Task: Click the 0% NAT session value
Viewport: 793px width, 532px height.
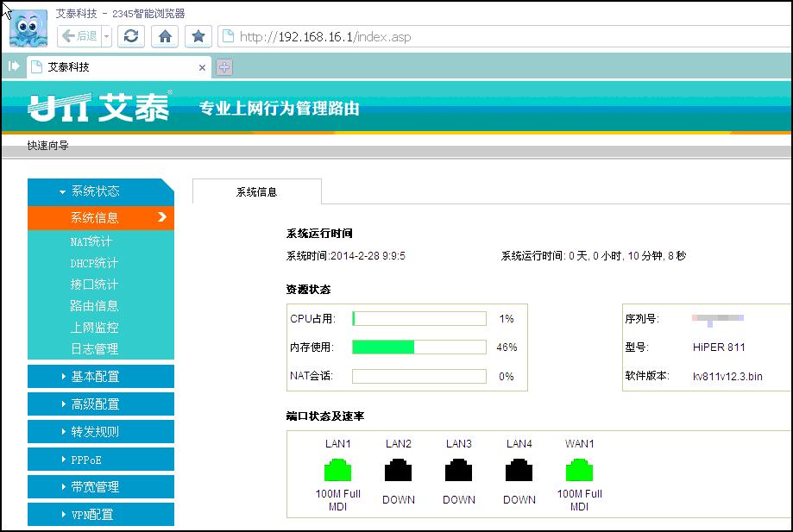Action: tap(507, 377)
